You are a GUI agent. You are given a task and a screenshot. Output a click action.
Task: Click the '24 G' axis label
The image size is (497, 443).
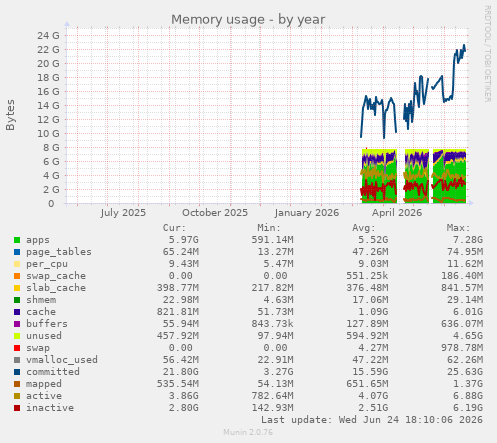pos(48,35)
